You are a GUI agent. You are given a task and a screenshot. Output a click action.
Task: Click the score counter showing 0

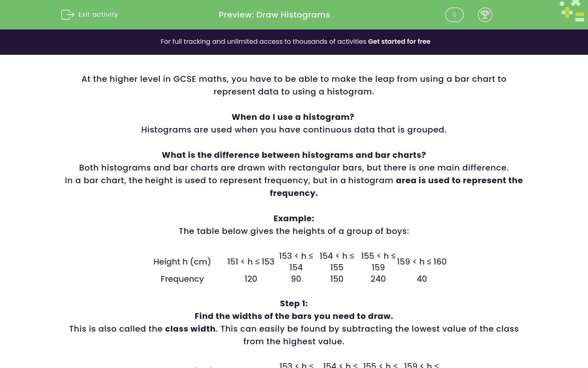tap(454, 15)
